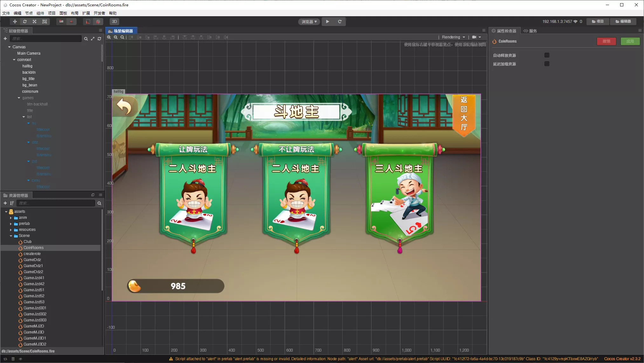Select the Scale tool in the toolbar
The width and height of the screenshot is (644, 363).
(34, 22)
